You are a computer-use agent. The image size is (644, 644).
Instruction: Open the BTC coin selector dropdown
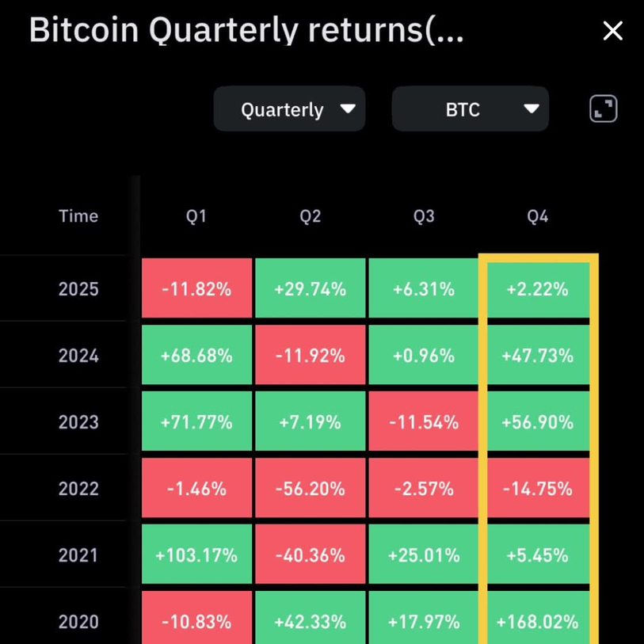pos(471,109)
